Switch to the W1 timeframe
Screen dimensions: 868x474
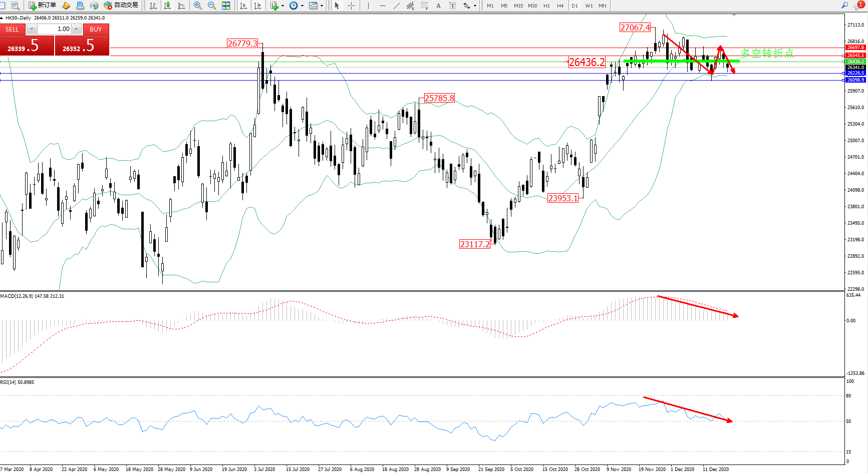(589, 6)
